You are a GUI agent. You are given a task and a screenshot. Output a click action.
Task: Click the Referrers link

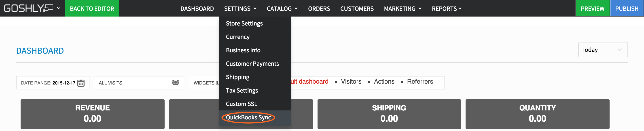(420, 82)
